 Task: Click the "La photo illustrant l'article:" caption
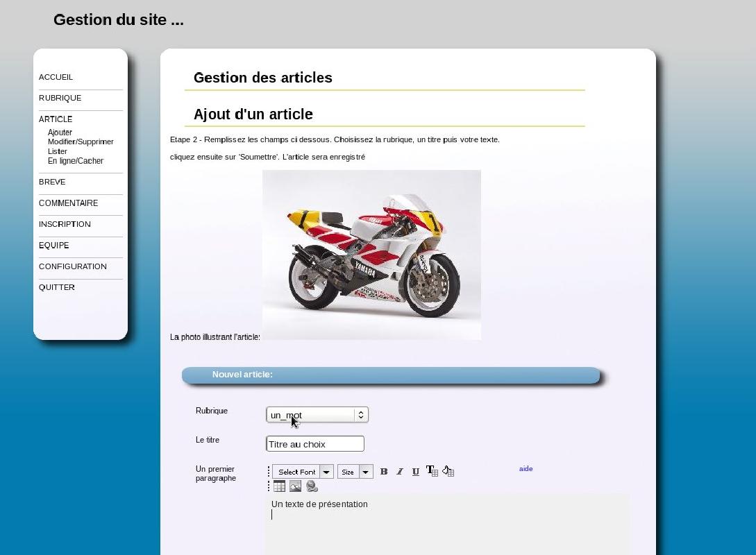click(215, 337)
